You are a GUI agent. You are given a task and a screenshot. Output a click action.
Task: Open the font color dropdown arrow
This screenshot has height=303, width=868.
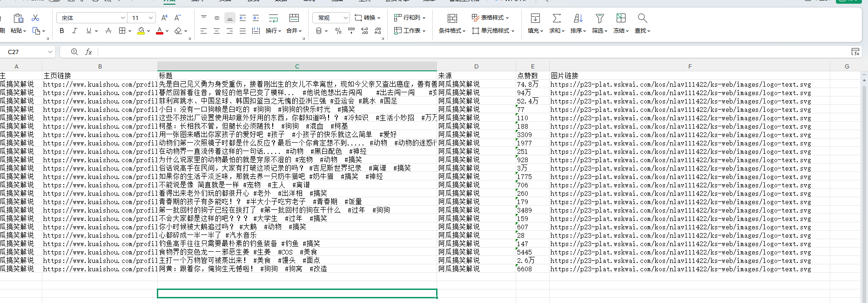coord(167,31)
